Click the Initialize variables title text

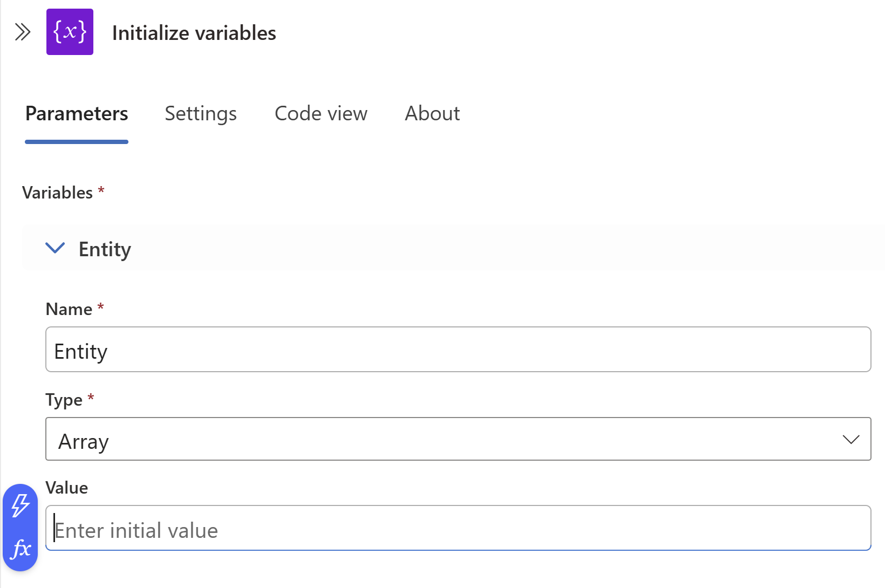coord(194,32)
